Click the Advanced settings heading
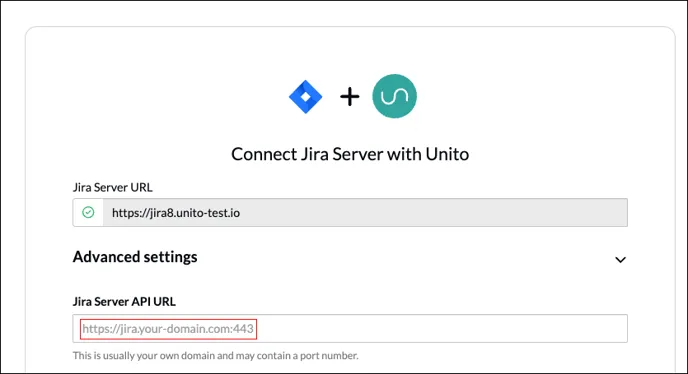688x374 pixels. click(x=135, y=257)
